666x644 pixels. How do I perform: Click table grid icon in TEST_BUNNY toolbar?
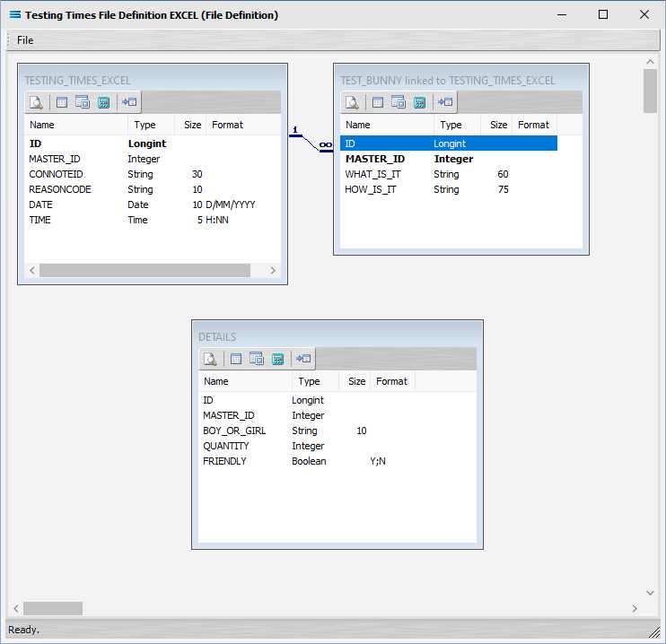click(x=378, y=102)
